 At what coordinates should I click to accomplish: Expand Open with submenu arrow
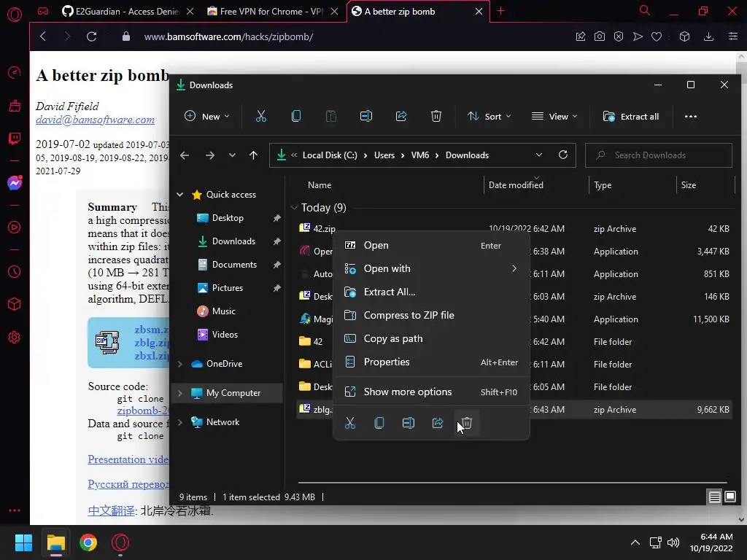(x=514, y=268)
